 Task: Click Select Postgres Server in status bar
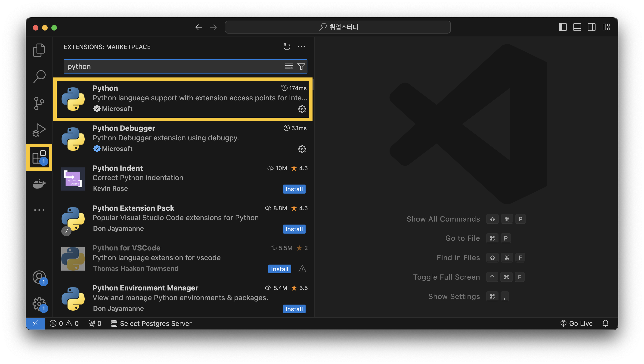point(151,323)
